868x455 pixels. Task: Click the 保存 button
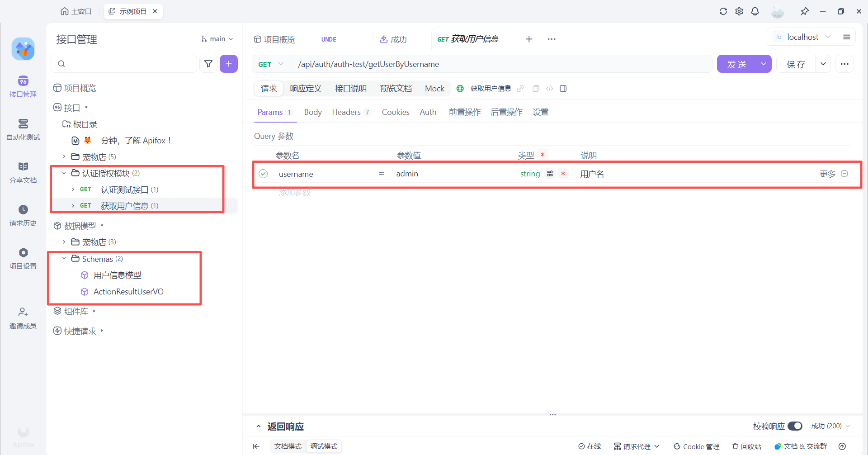point(796,64)
